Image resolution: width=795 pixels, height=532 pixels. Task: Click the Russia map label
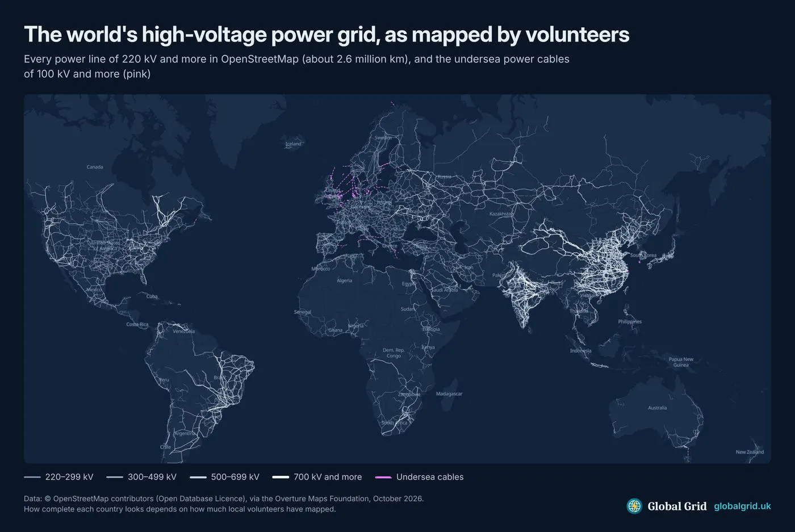[x=444, y=177]
